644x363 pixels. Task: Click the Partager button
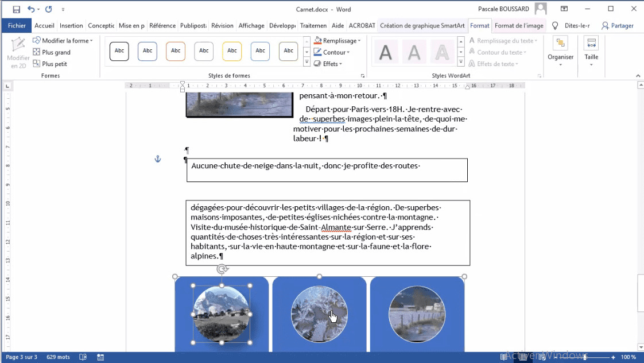(618, 25)
